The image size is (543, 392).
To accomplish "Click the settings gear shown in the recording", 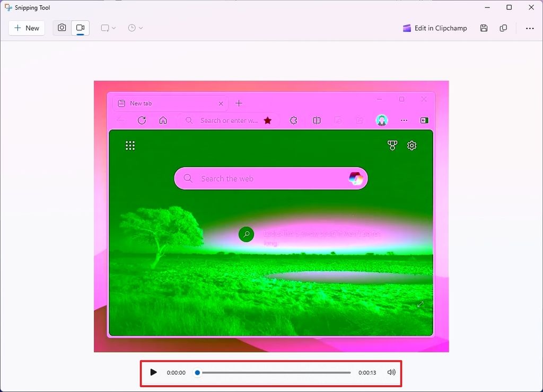I will coord(412,145).
